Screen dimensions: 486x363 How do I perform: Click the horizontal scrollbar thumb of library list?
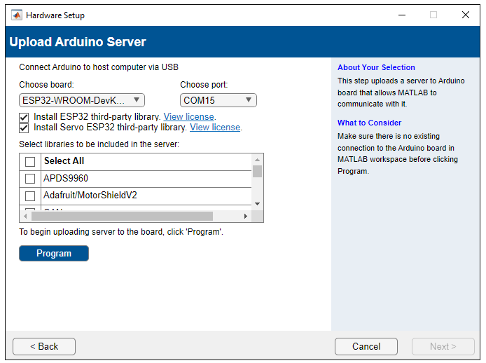click(x=122, y=216)
